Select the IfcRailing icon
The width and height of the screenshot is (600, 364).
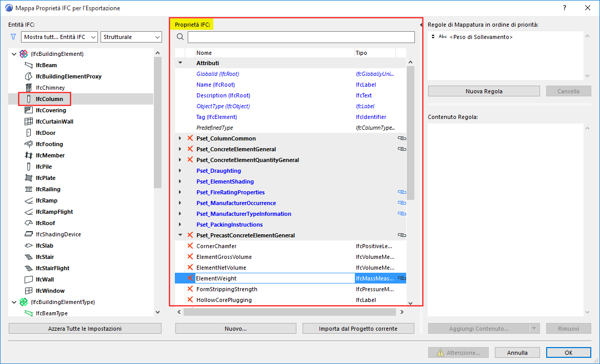click(x=29, y=189)
